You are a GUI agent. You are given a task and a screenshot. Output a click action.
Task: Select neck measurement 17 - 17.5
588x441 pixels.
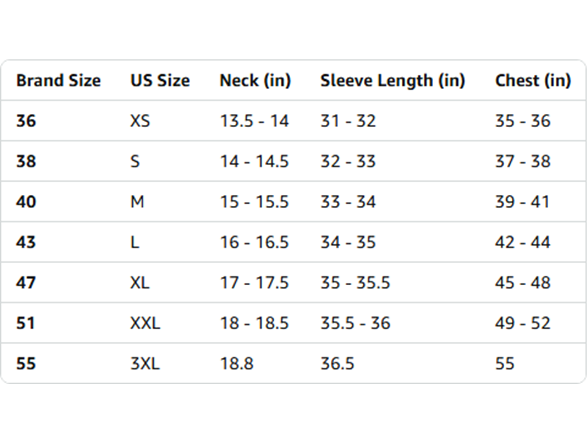(254, 283)
